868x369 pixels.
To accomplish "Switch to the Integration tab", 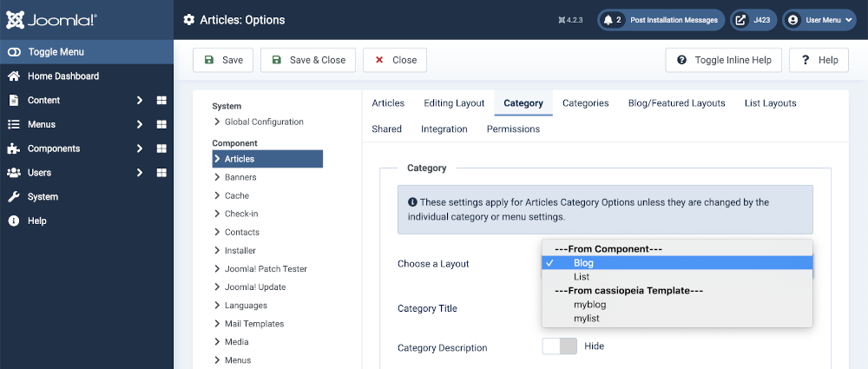I will coord(444,129).
